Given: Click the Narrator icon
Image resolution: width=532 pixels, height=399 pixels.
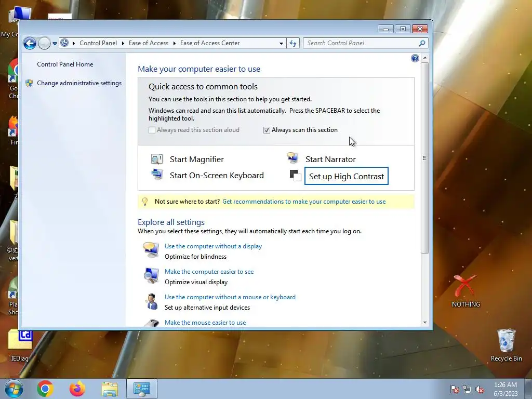Looking at the screenshot, I should tap(292, 158).
